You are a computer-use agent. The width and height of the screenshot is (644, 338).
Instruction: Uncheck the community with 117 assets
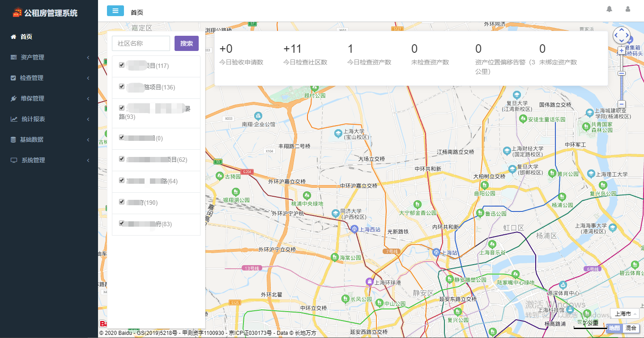[x=122, y=65]
